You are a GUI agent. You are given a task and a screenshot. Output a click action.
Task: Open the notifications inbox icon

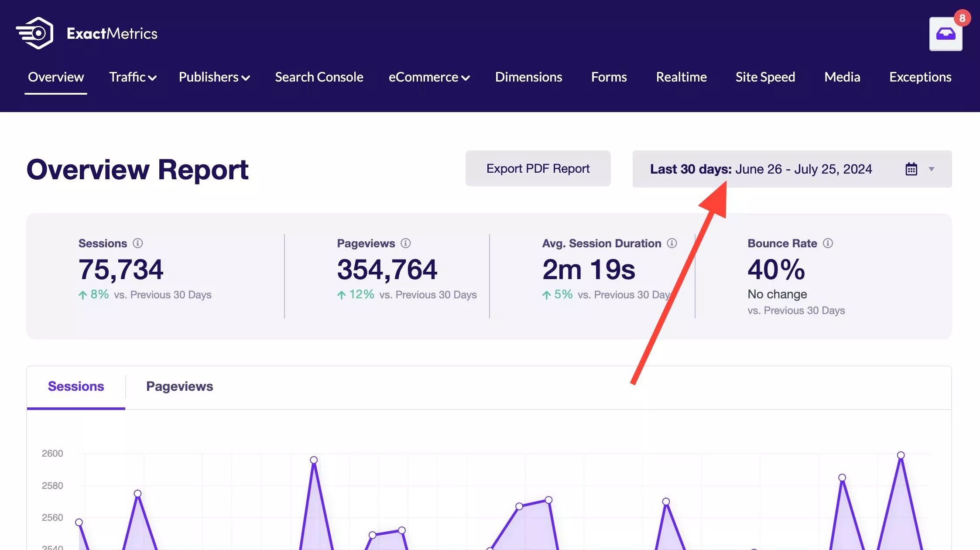point(946,34)
